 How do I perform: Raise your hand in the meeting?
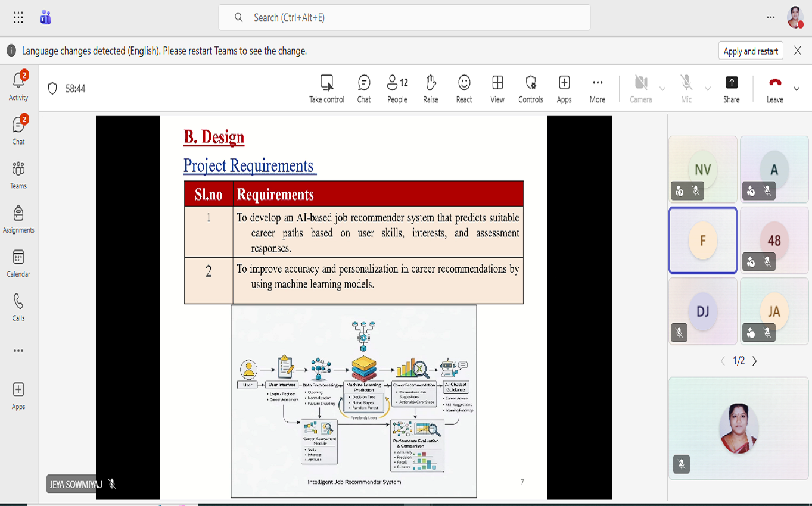pos(431,89)
